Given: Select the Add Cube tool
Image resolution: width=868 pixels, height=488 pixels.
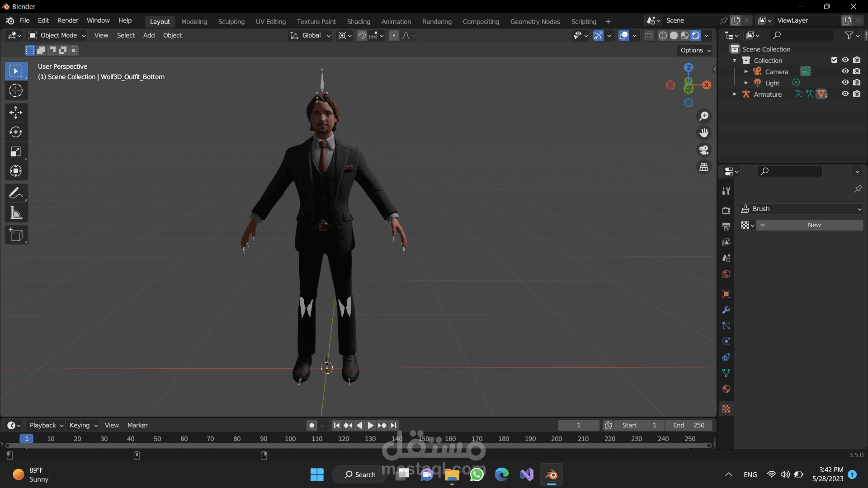Looking at the screenshot, I should click(x=16, y=235).
